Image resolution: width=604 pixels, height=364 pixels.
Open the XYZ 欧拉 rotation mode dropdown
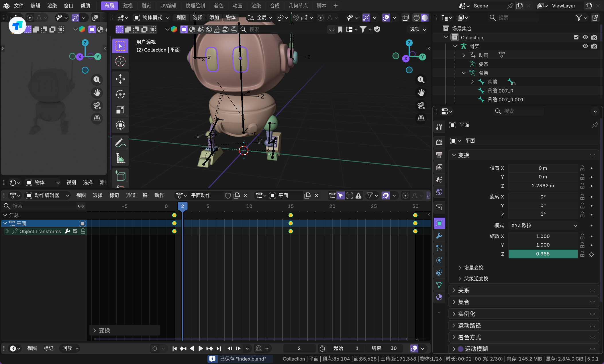coord(543,225)
